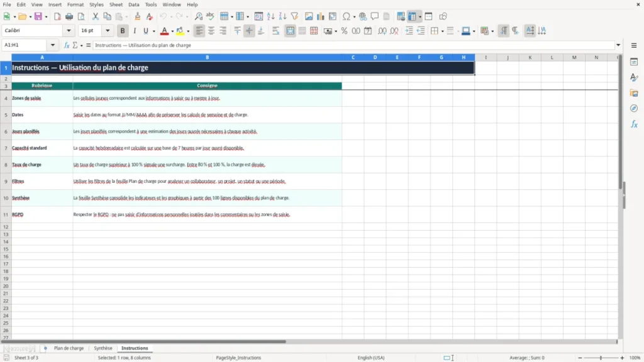This screenshot has height=362, width=644.
Task: Run the spelling check
Action: pyautogui.click(x=210, y=16)
